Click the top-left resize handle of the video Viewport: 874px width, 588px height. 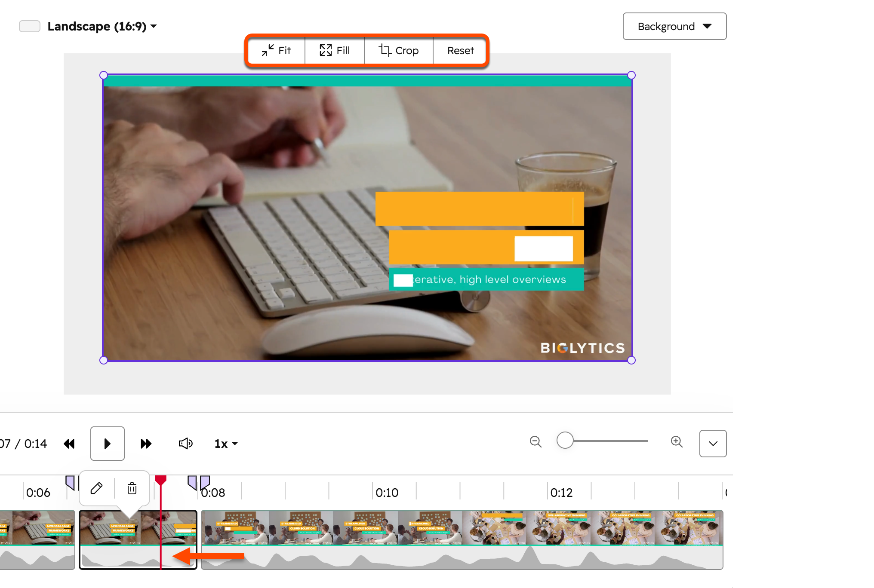coord(104,75)
